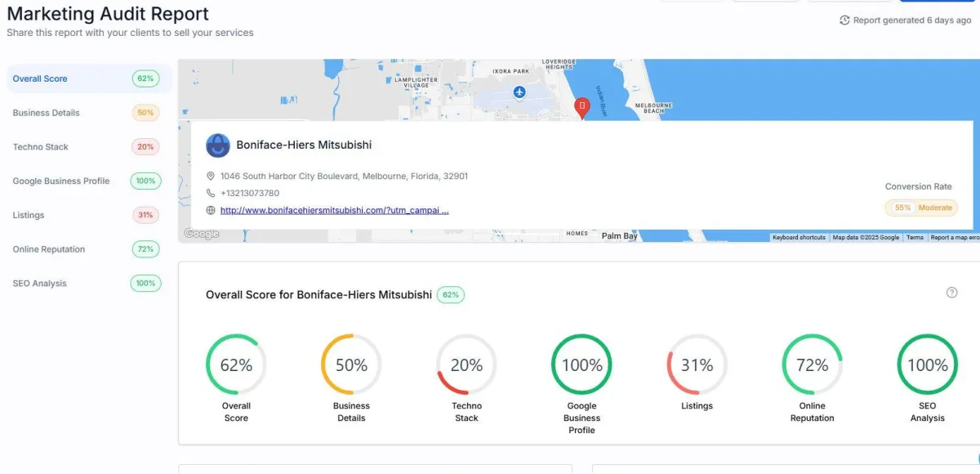
Task: Click the 72% badge beside Online Reputation
Action: [145, 249]
